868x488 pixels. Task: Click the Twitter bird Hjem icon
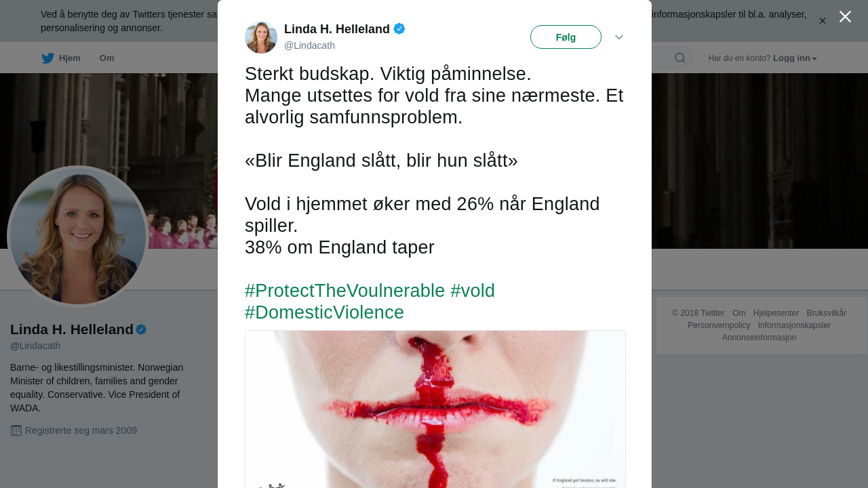coord(47,58)
